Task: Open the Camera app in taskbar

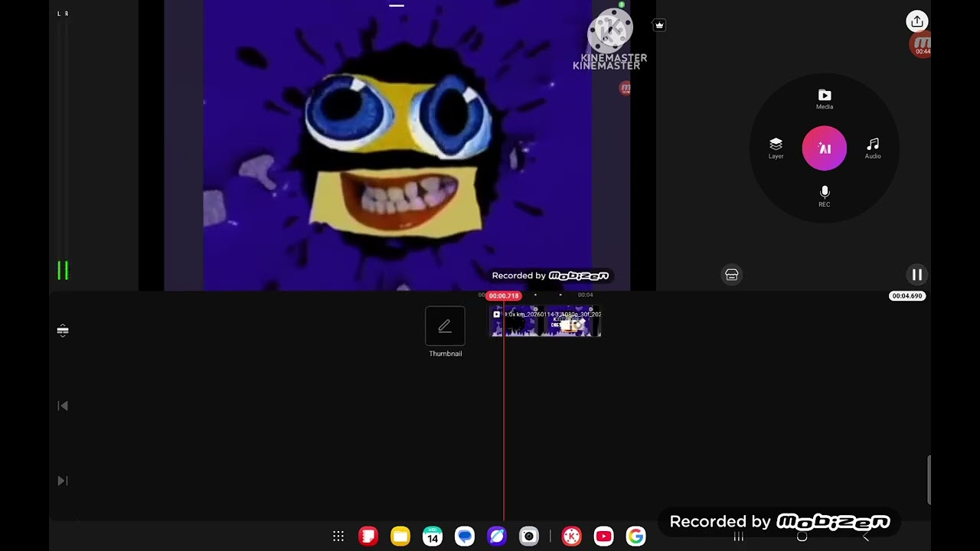Action: pyautogui.click(x=529, y=536)
